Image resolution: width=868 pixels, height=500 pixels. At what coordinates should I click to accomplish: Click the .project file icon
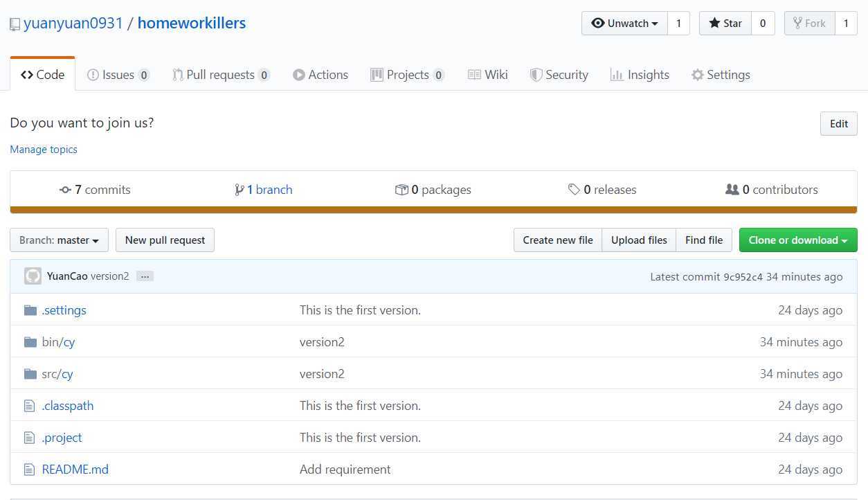pos(29,438)
